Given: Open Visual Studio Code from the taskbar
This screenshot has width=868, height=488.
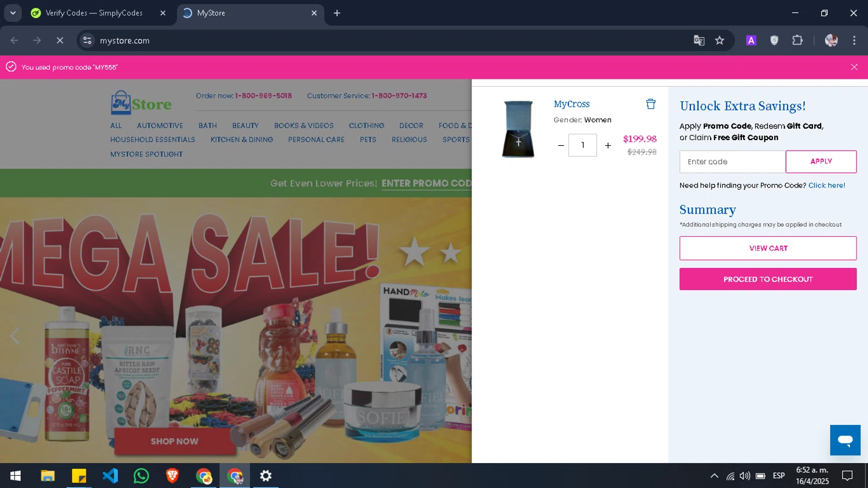Looking at the screenshot, I should click(110, 476).
